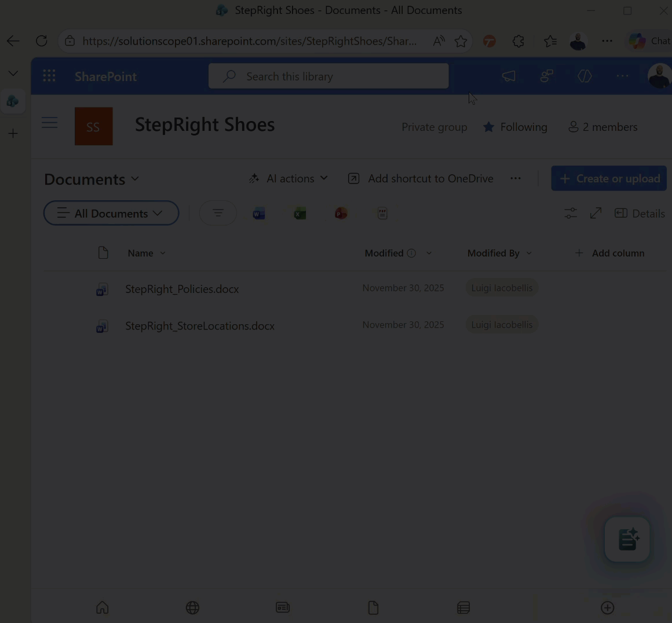The height and width of the screenshot is (623, 672).
Task: Expand browser sidebar chevron
Action: (x=13, y=74)
